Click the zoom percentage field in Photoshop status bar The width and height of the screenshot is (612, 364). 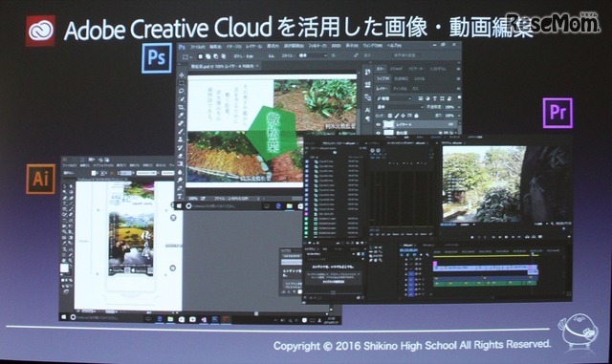193,199
